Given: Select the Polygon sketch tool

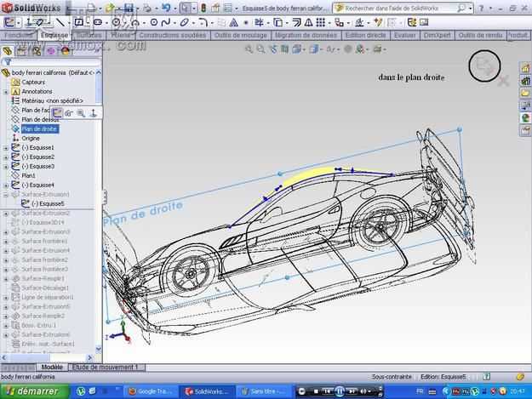Looking at the screenshot, I should [x=154, y=22].
